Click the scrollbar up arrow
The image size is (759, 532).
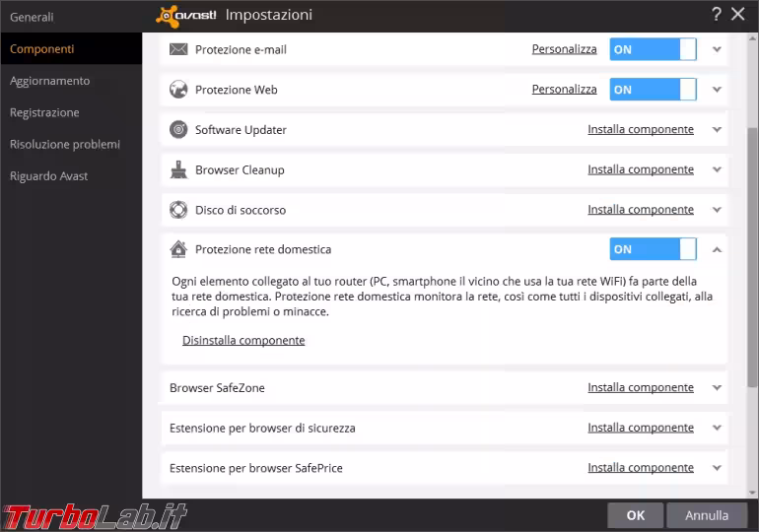coord(753,38)
